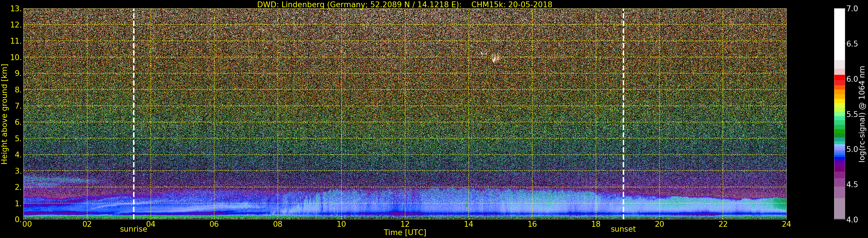Click time tick label '14'
Image resolution: width=868 pixels, height=238 pixels.
point(468,224)
